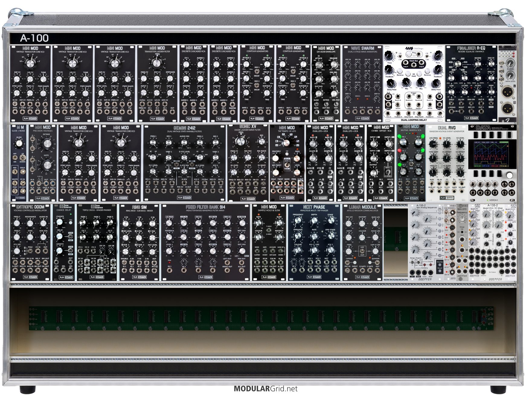The height and width of the screenshot is (395, 532).
Task: Turn the NOTE knob on Precision Voltages
Action: coord(47,165)
